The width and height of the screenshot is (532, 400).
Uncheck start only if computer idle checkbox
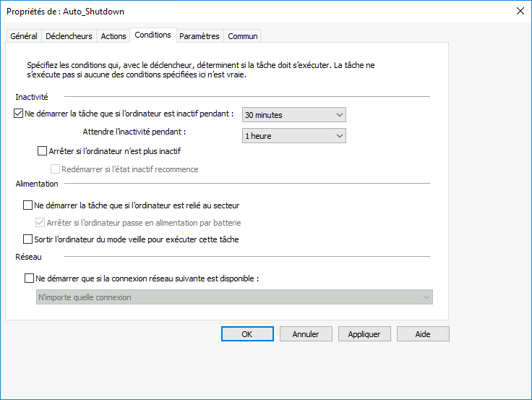pyautogui.click(x=18, y=114)
